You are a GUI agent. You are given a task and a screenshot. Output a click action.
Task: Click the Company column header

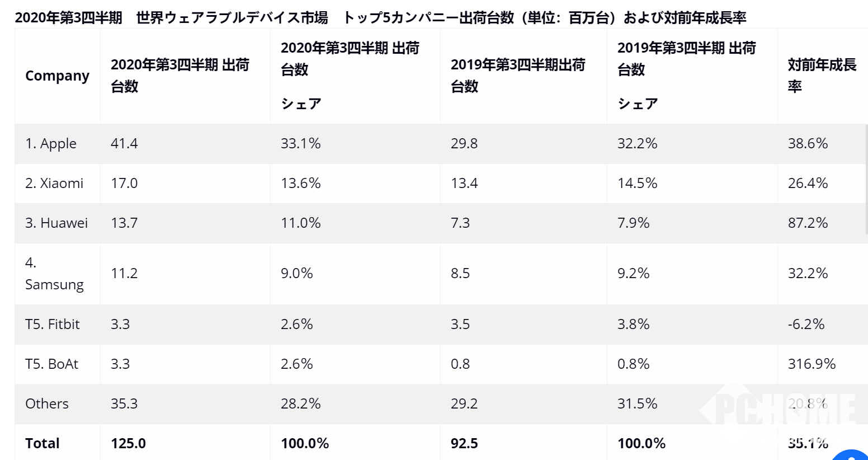pyautogui.click(x=57, y=76)
